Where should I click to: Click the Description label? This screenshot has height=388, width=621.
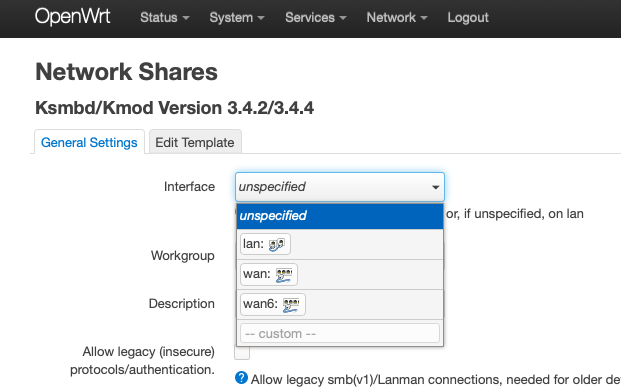click(x=182, y=304)
